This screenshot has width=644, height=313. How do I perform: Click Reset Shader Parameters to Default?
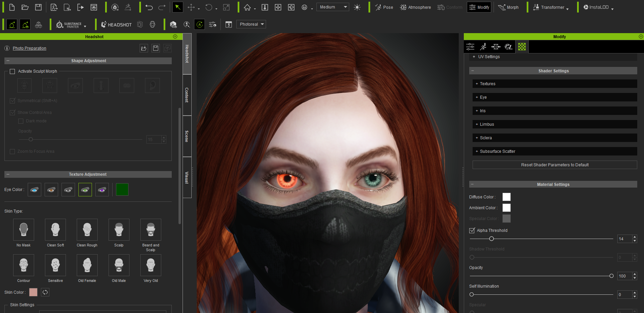(555, 165)
